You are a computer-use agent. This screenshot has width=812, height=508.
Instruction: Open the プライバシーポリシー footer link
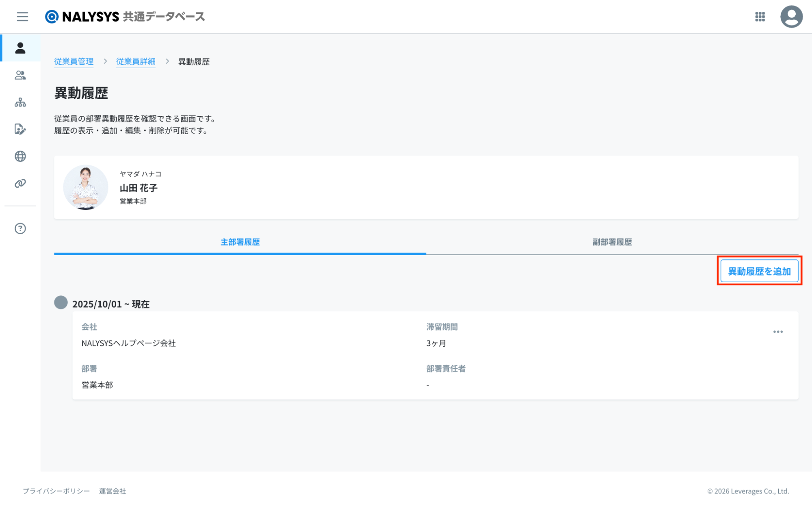56,491
